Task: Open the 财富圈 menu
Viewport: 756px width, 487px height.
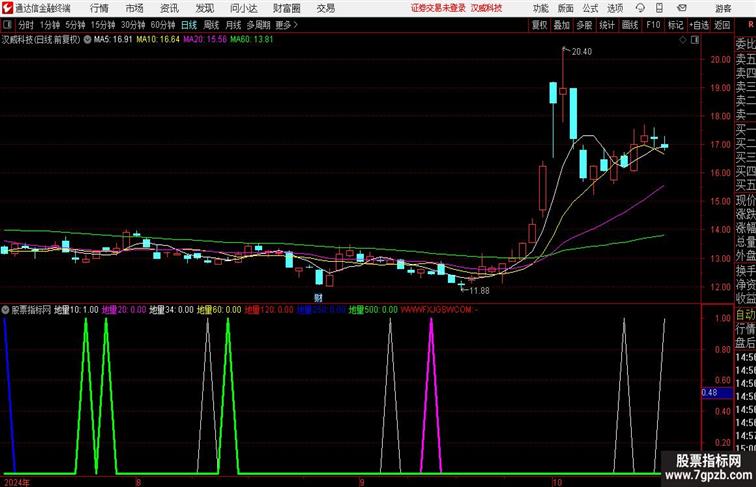Action: 286,8
